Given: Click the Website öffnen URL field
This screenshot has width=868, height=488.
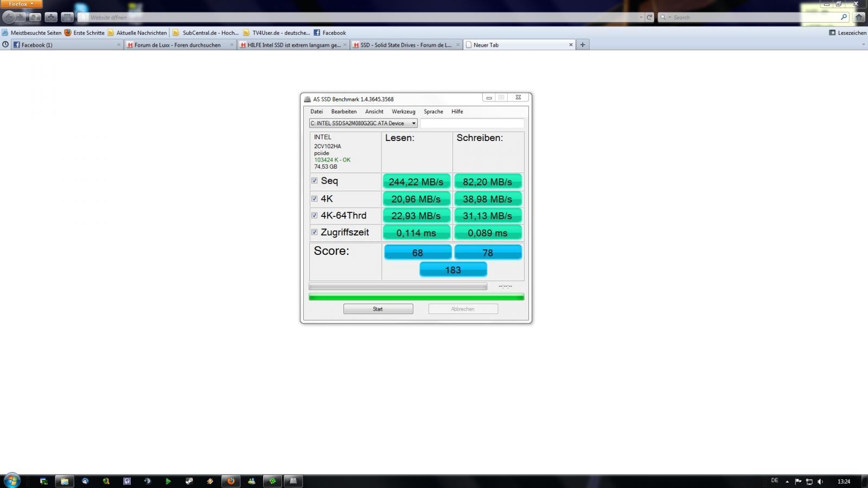Looking at the screenshot, I should pos(362,17).
